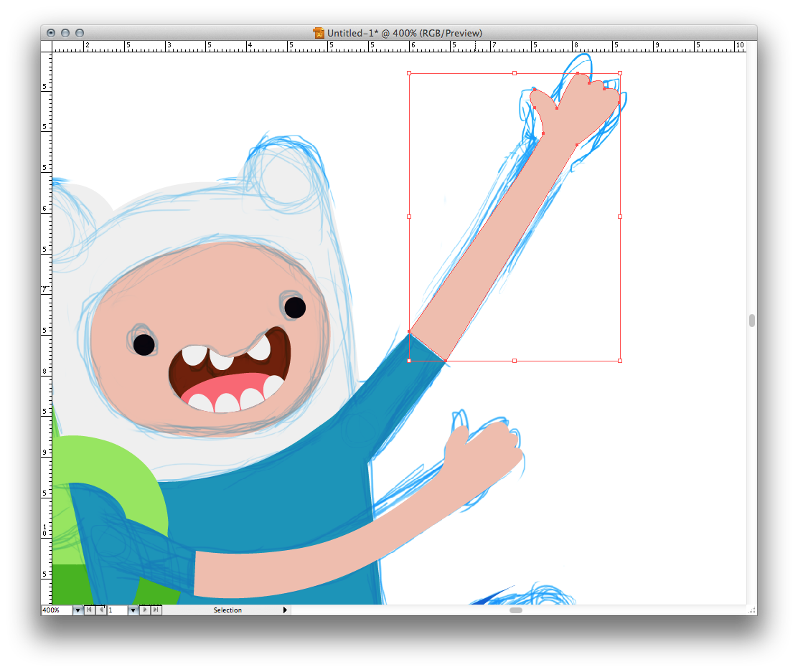Open the zoom level dropdown
Viewport: 798px width, 672px height.
pyautogui.click(x=78, y=610)
